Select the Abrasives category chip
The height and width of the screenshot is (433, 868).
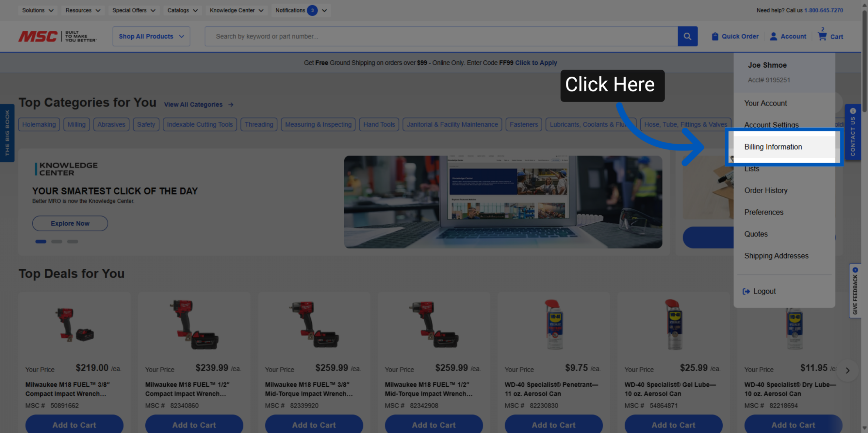pos(111,125)
